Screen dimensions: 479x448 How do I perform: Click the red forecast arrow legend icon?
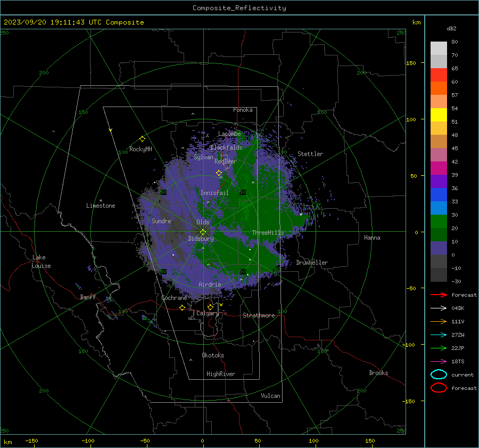pos(439,295)
